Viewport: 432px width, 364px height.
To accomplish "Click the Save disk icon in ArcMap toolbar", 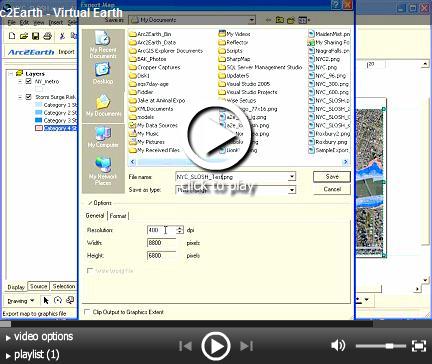I will tap(35, 36).
